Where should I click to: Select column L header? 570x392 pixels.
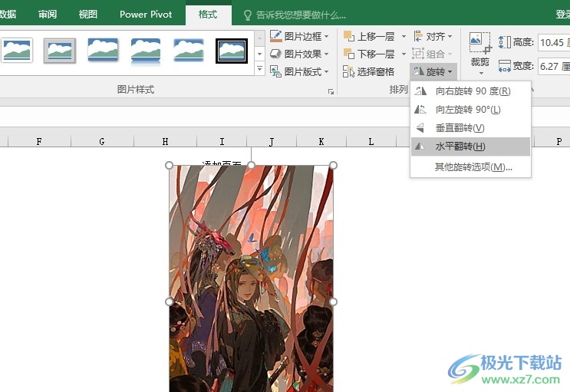pyautogui.click(x=371, y=141)
